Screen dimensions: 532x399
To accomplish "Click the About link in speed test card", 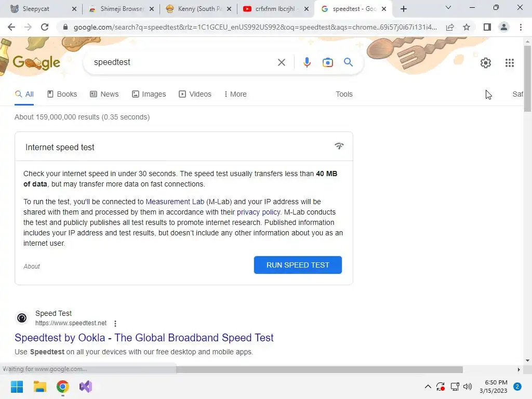I will (32, 267).
